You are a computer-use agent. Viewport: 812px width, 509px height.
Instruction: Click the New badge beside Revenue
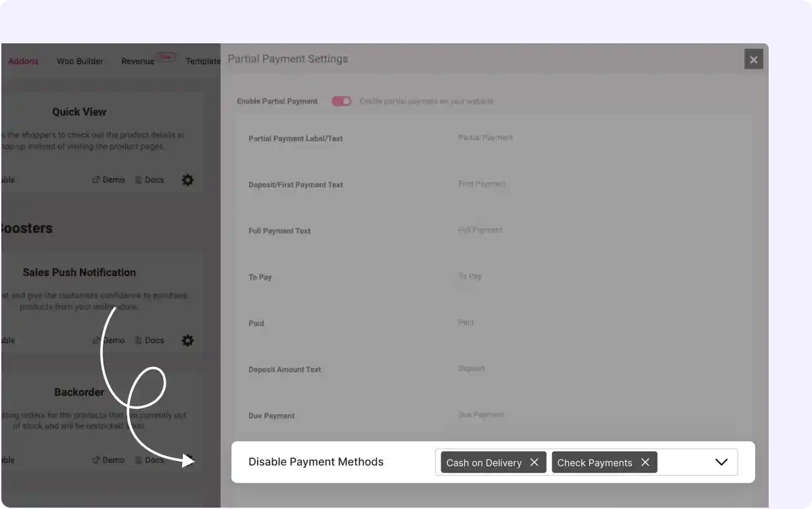tap(166, 57)
